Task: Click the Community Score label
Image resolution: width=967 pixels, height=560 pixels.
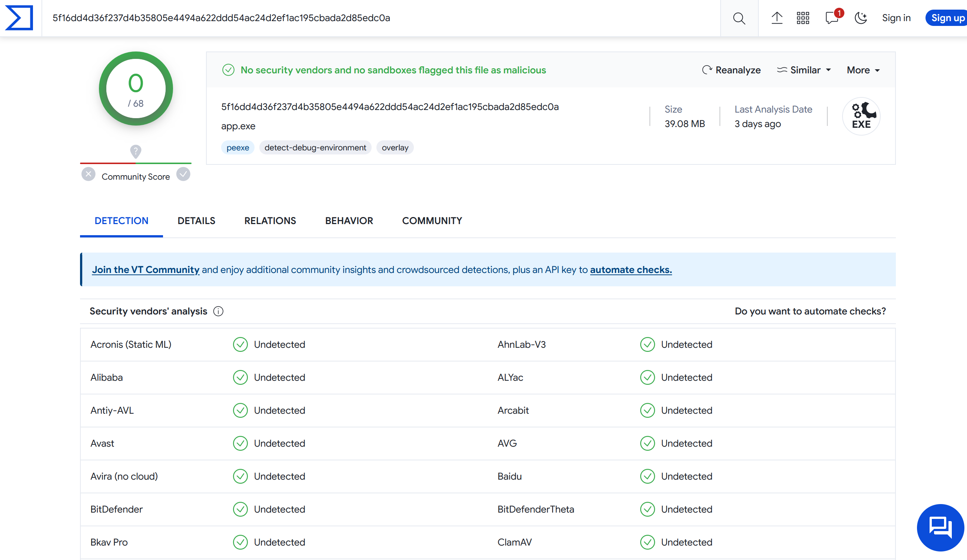Action: (136, 177)
